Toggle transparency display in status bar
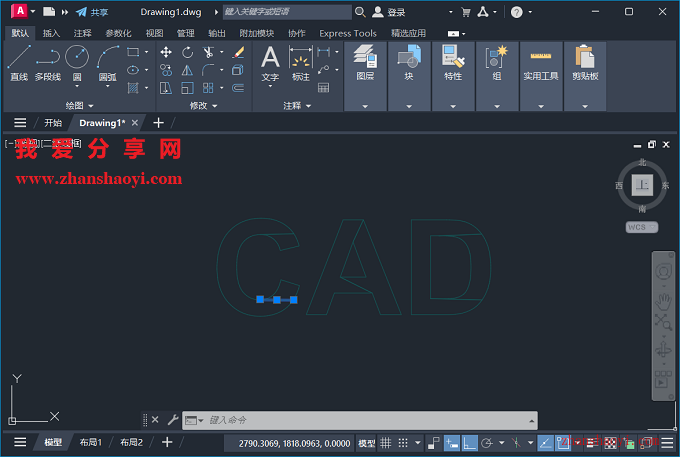The width and height of the screenshot is (680, 457). (x=611, y=443)
